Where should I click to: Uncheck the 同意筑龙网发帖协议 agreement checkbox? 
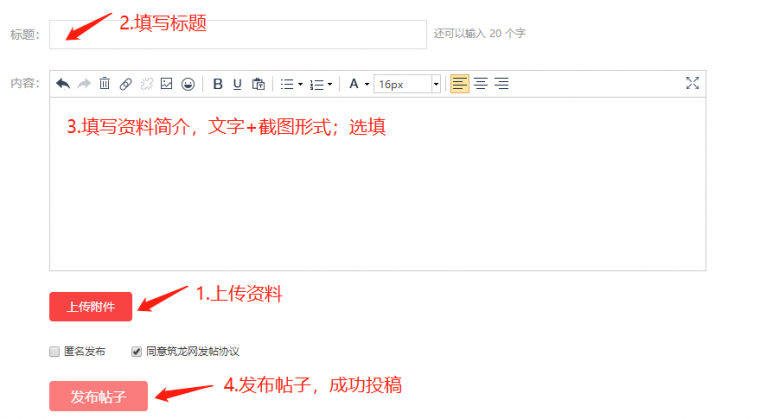tap(136, 352)
